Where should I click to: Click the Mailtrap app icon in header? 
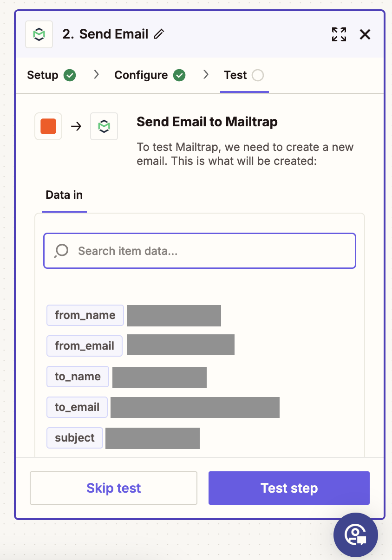pyautogui.click(x=39, y=34)
